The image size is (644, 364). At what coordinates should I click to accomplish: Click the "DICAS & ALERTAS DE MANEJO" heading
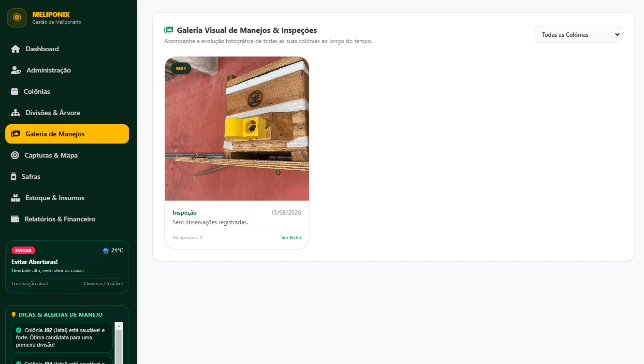click(x=60, y=315)
